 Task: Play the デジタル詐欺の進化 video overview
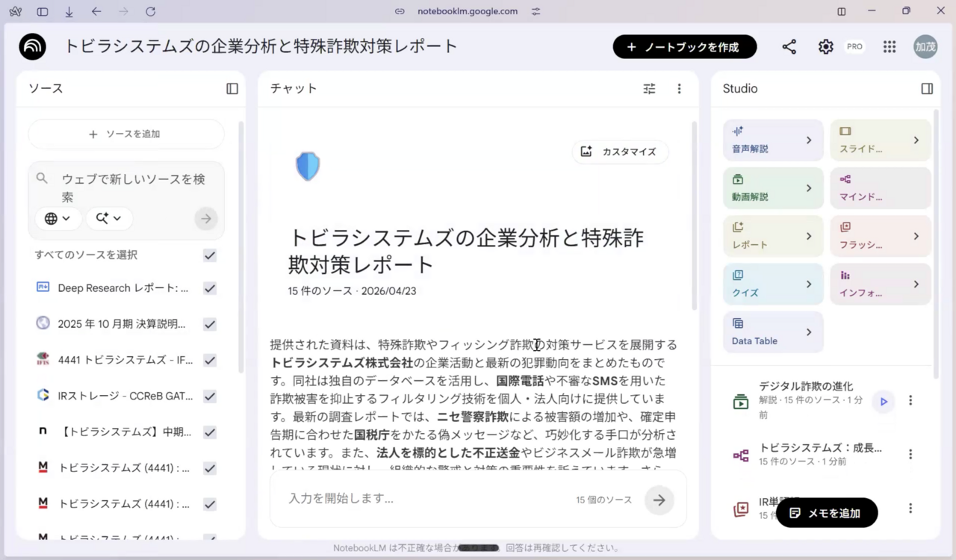tap(884, 401)
